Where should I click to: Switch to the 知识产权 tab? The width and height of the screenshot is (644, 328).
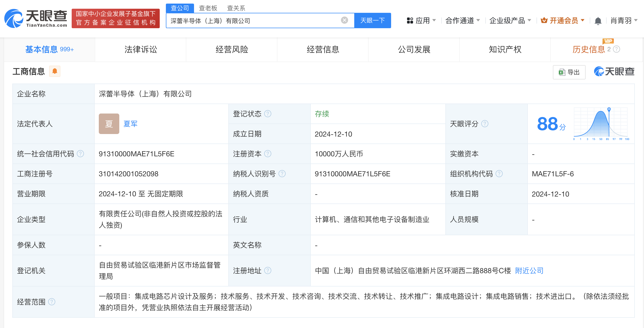pyautogui.click(x=505, y=49)
